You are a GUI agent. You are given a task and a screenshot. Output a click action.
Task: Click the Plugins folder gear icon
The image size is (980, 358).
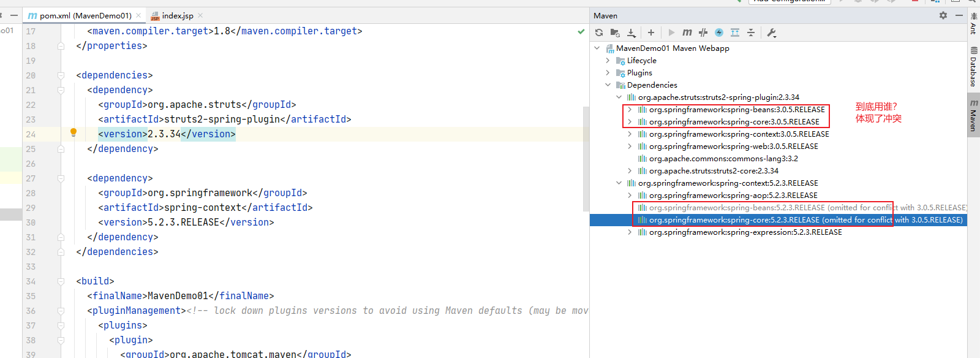pos(620,73)
